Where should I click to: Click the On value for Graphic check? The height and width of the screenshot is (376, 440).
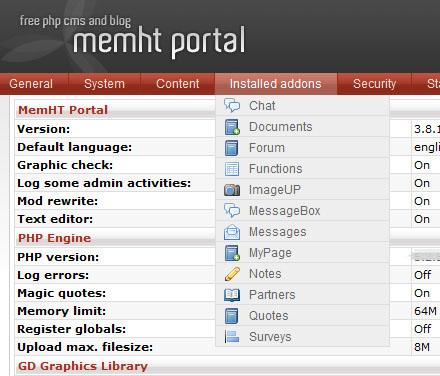point(422,165)
